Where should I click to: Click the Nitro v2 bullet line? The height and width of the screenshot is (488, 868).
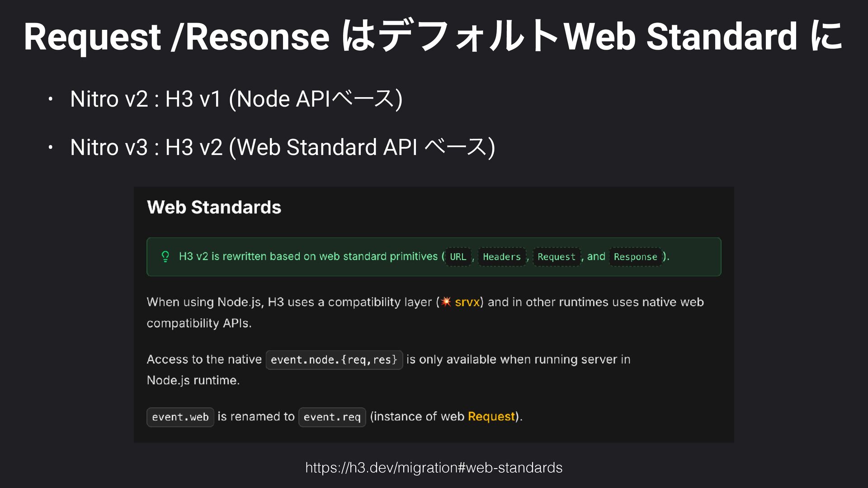pos(236,99)
